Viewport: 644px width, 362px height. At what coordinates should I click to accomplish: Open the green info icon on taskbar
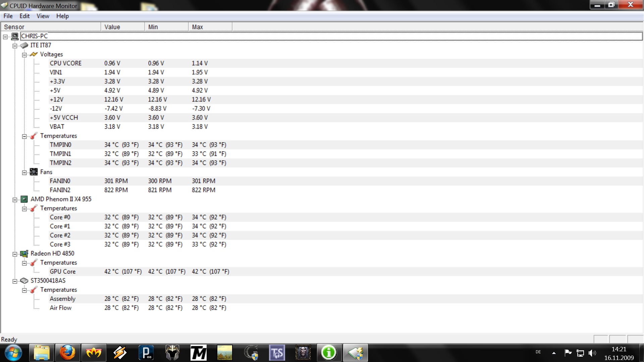coord(329,353)
